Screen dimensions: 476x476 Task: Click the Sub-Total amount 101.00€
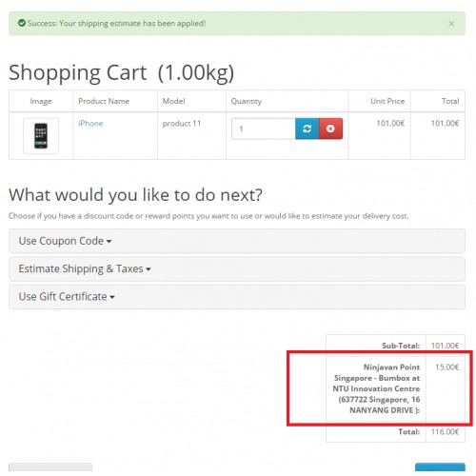point(445,346)
